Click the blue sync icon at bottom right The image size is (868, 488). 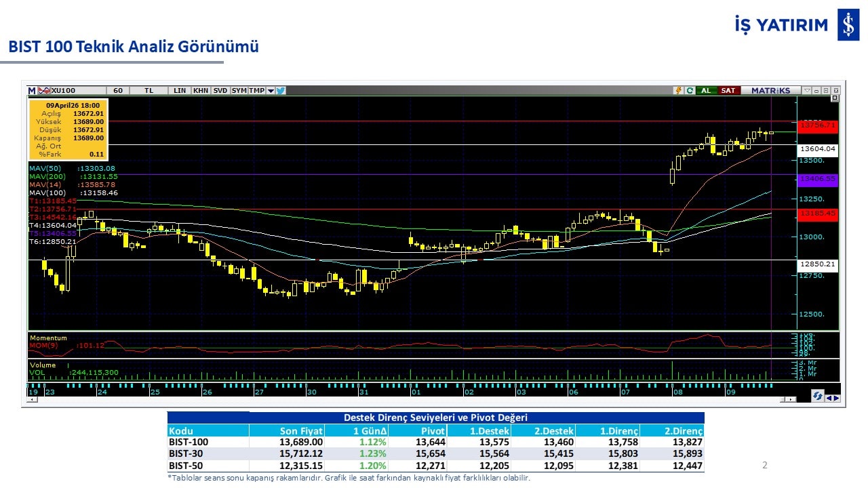[x=817, y=396]
